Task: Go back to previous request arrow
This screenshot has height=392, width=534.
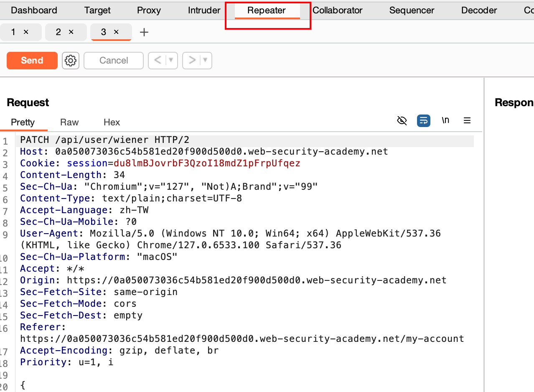Action: click(x=158, y=61)
